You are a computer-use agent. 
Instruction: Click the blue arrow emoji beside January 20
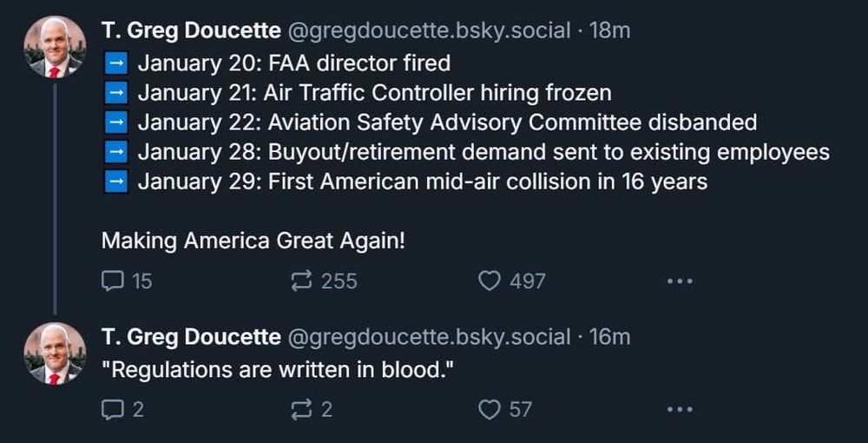(x=115, y=63)
